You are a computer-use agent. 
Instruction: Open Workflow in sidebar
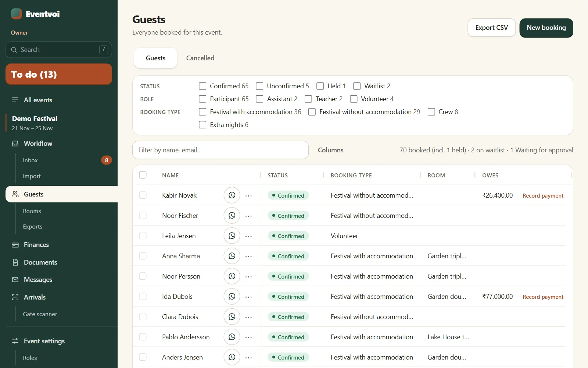(x=59, y=144)
